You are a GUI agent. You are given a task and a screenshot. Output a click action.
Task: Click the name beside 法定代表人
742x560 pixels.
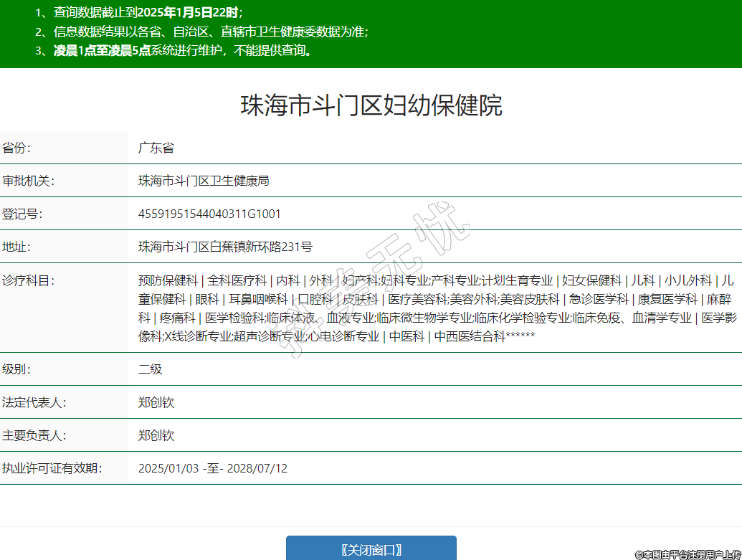click(156, 402)
